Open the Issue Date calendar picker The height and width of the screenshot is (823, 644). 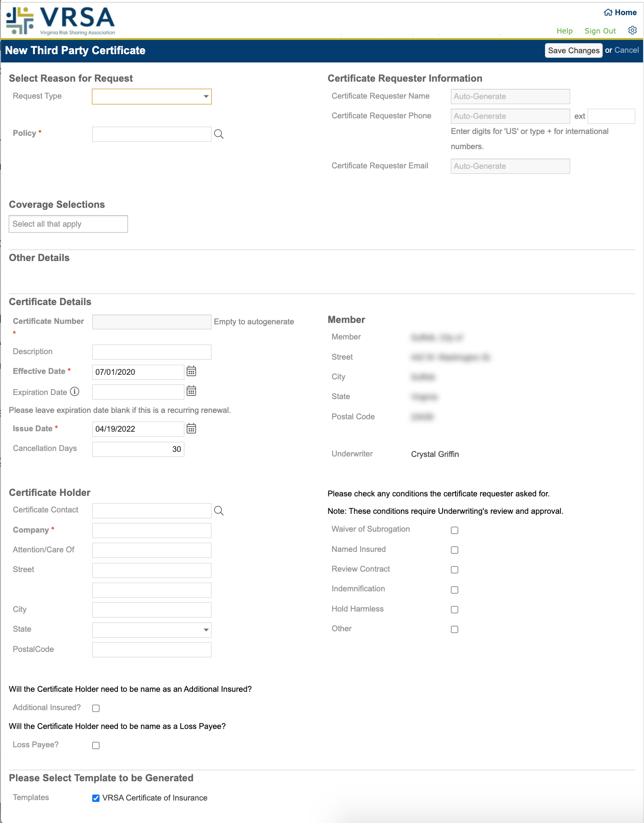(x=191, y=428)
